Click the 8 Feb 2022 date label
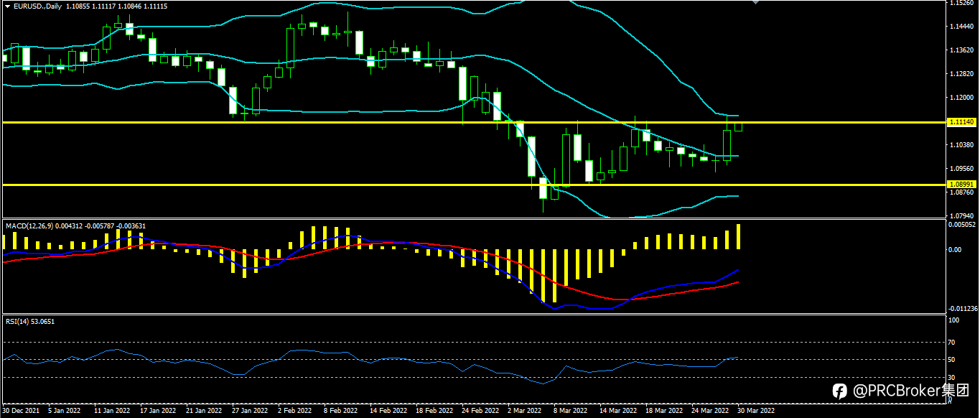The image size is (980, 418). [340, 412]
